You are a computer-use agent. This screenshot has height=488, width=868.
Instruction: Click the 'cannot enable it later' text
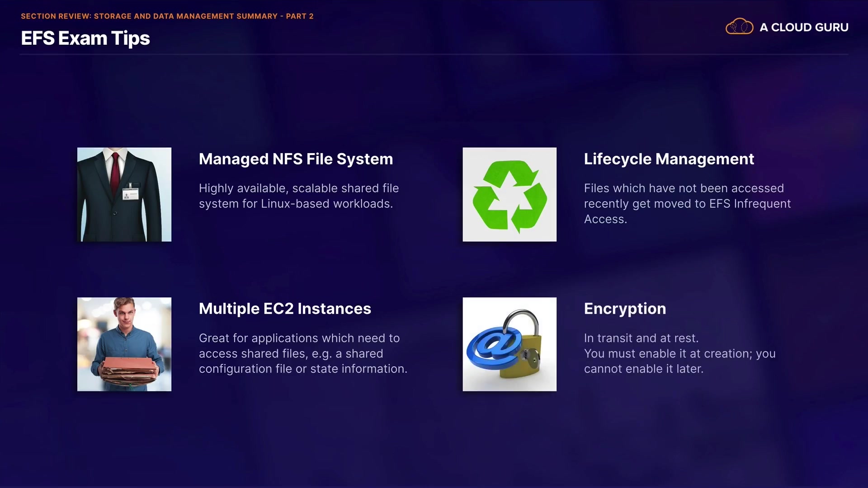pos(643,369)
